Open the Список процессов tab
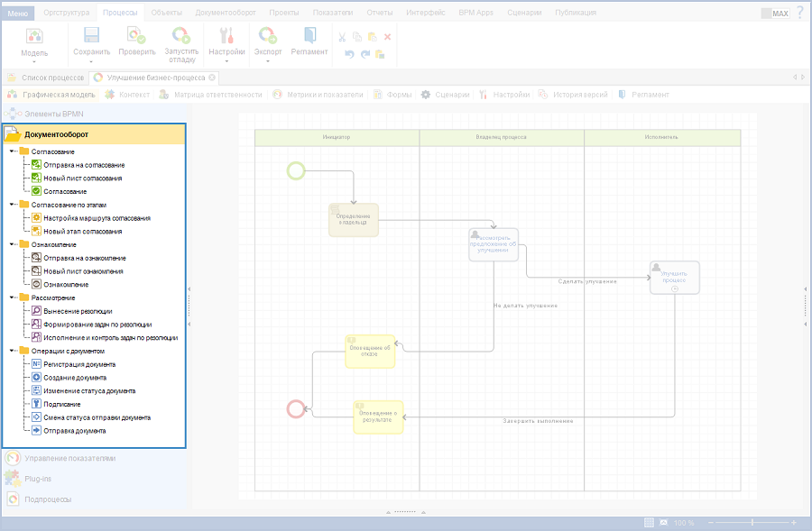Screen dimensions: 812x531 point(51,78)
